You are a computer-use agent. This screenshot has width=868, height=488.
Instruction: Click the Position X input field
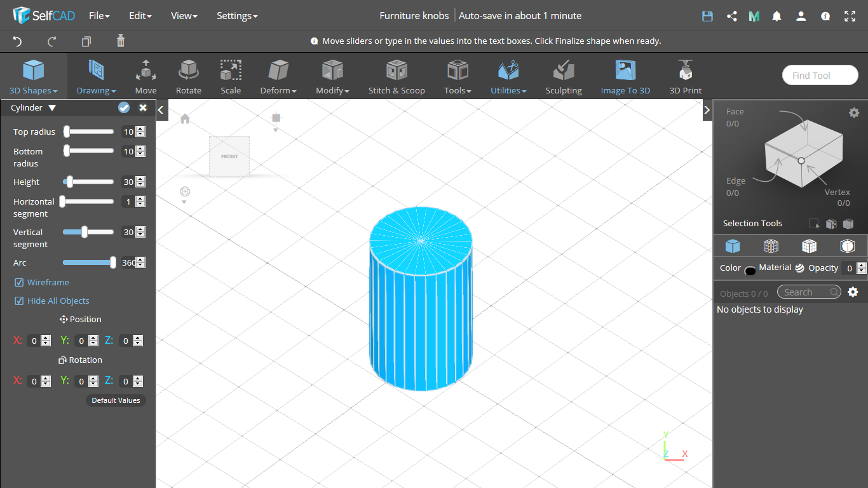34,341
